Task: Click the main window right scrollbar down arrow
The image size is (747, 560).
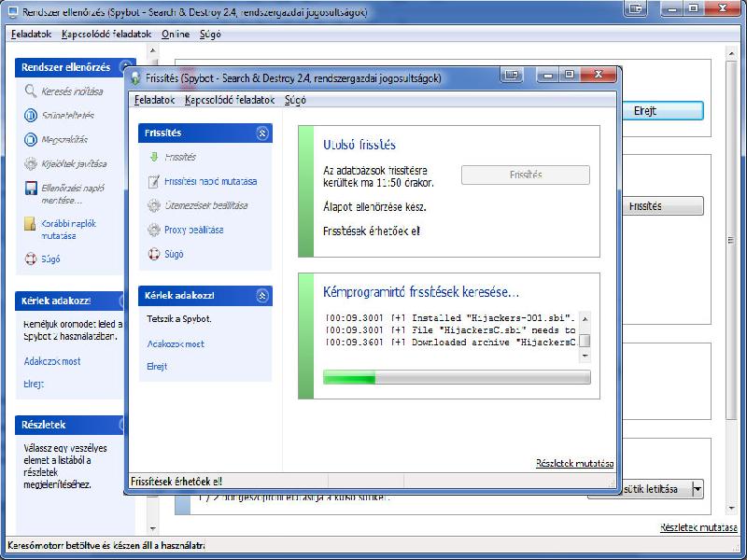Action: coord(732,509)
